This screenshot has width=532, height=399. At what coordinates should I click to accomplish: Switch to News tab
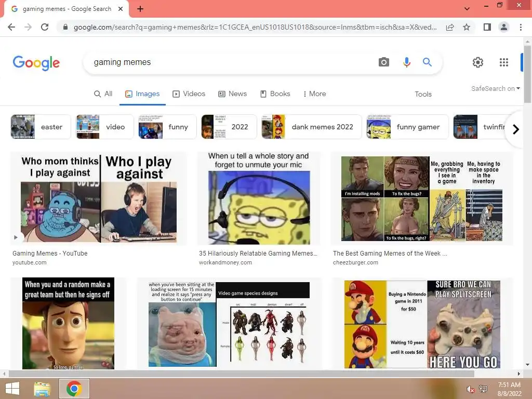coord(232,94)
